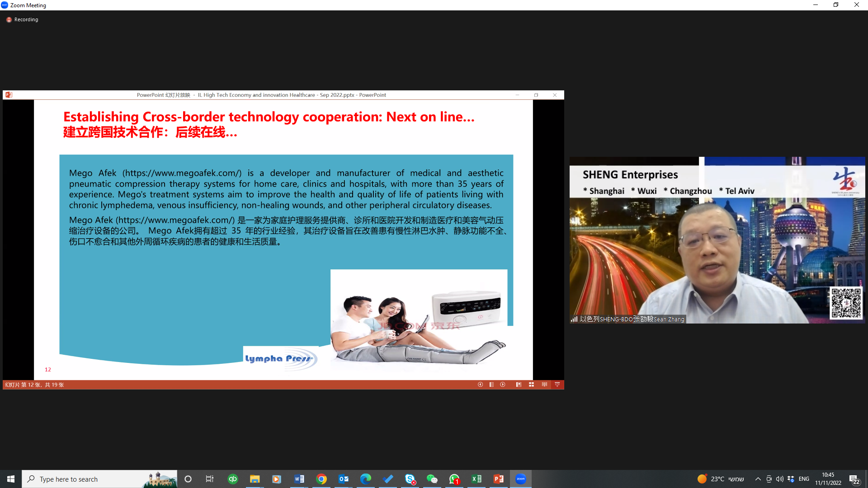Switch to Normal view icon
This screenshot has height=488, width=868.
tap(519, 385)
